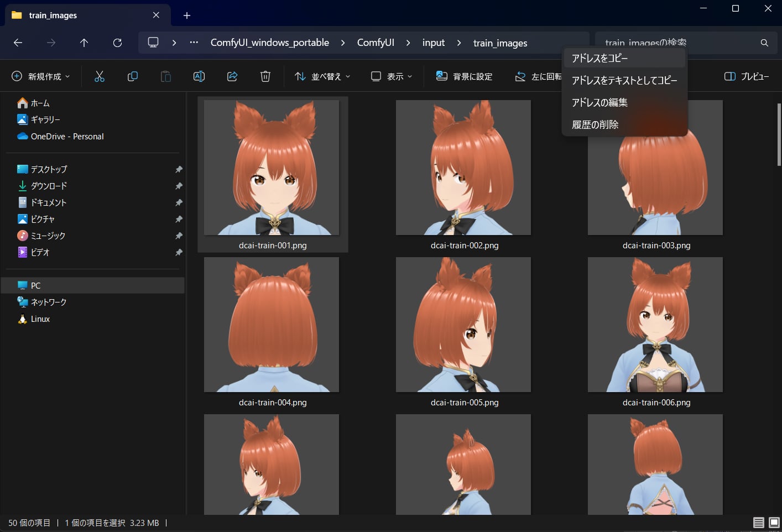
Task: Close the train_images tab
Action: [156, 15]
